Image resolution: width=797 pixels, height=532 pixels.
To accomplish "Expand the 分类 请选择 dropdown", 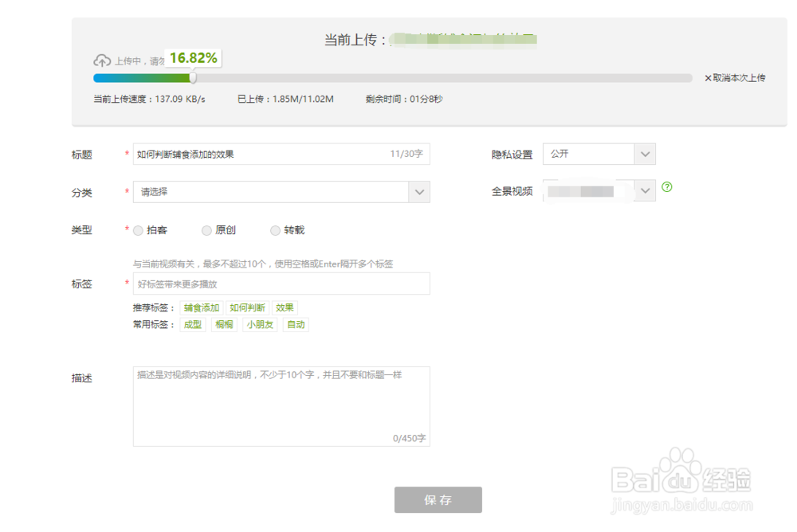I will click(420, 192).
